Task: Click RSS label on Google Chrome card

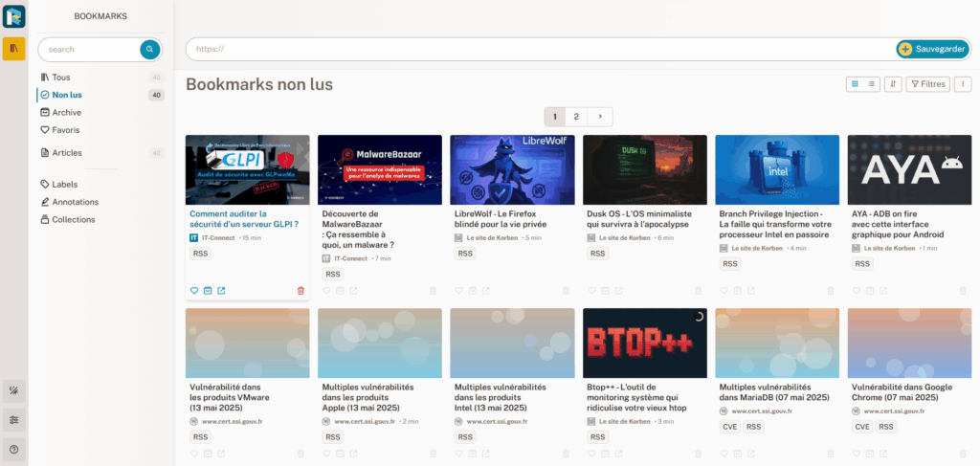Action: (x=885, y=427)
